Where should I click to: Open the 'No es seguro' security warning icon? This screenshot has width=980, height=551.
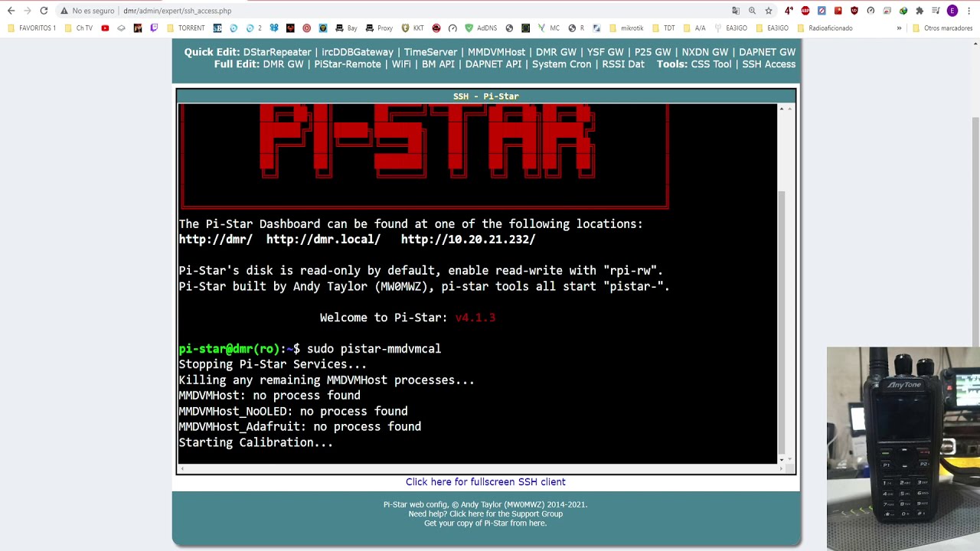(x=64, y=11)
